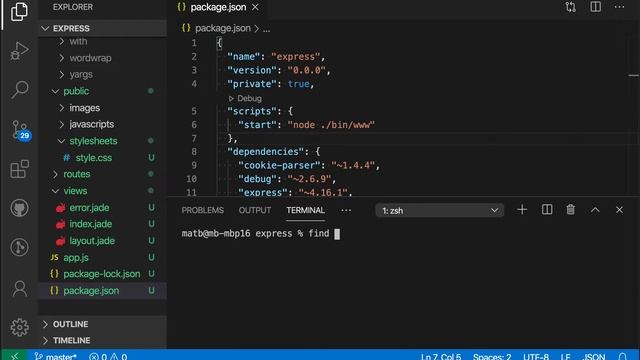Viewport: 640px width, 360px height.
Task: Open editor More Actions ellipsis
Action: pos(619,7)
